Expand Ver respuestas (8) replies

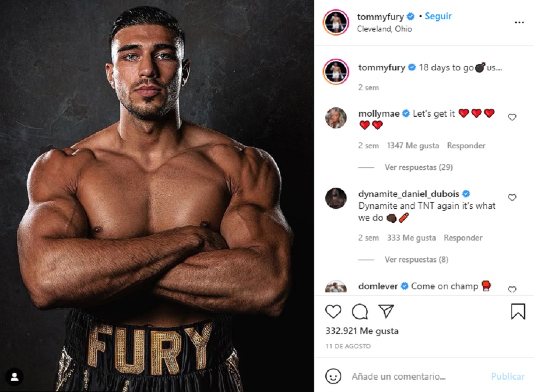point(416,260)
